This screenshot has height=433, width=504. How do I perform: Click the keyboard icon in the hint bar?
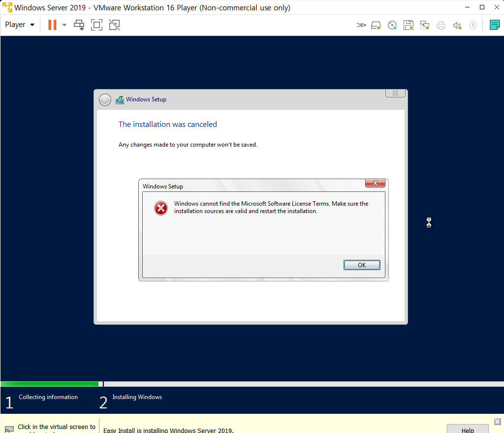(9, 429)
